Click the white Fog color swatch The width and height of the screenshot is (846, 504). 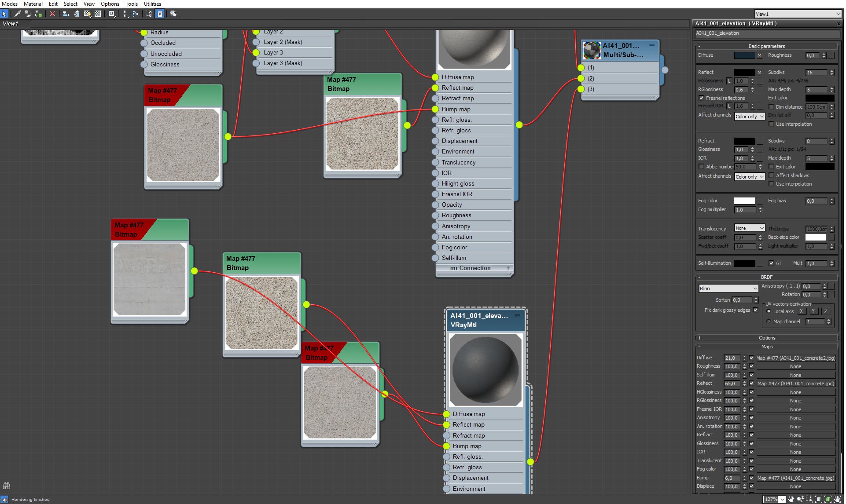[744, 201]
